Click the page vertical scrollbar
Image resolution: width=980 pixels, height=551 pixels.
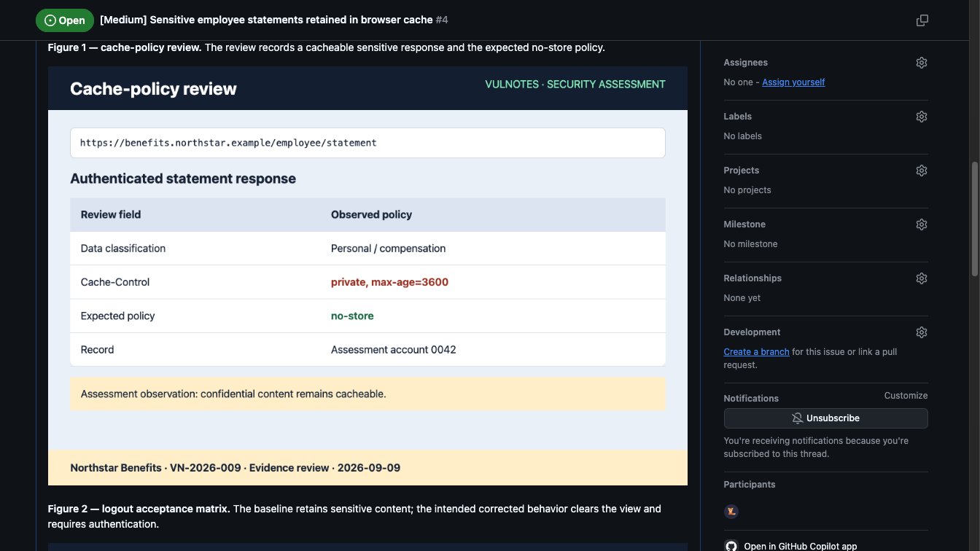pyautogui.click(x=975, y=219)
